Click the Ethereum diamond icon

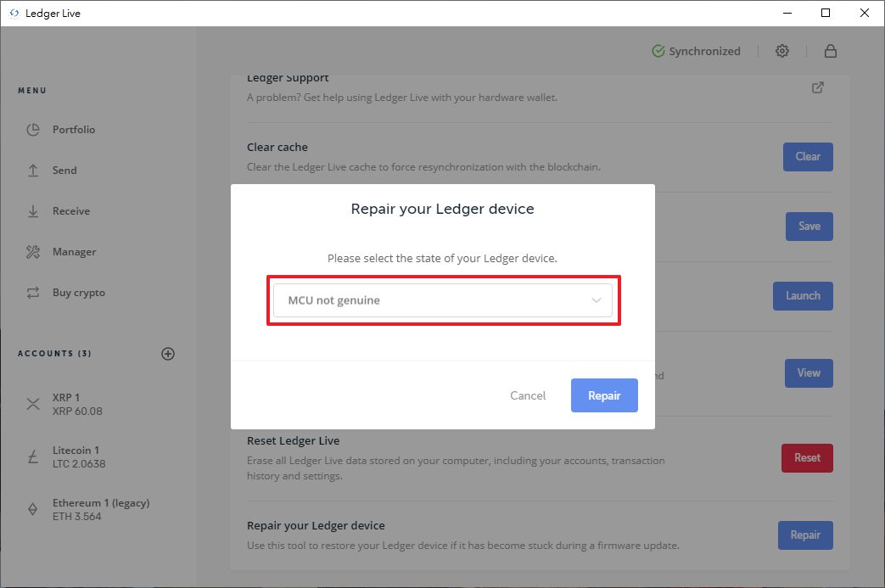click(x=33, y=509)
